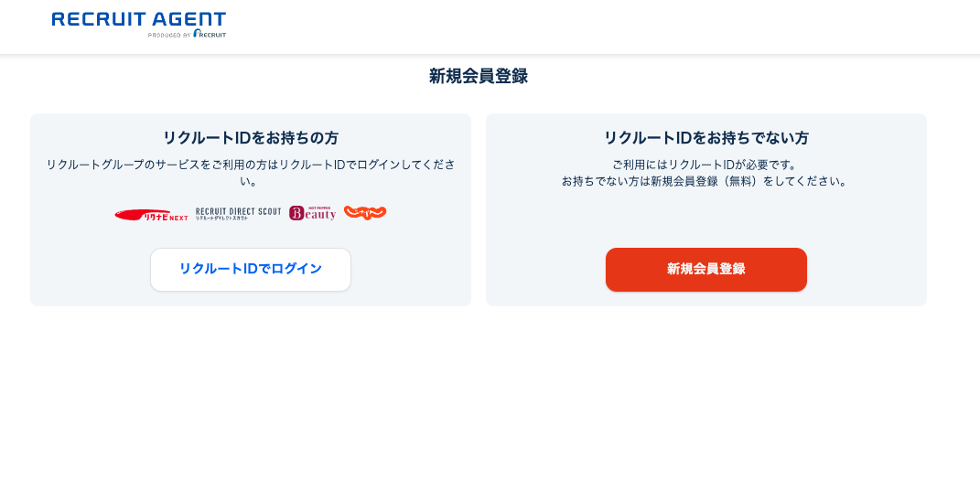Open the red Rikunabi NEXT logo
The image size is (980, 491).
pos(151,215)
